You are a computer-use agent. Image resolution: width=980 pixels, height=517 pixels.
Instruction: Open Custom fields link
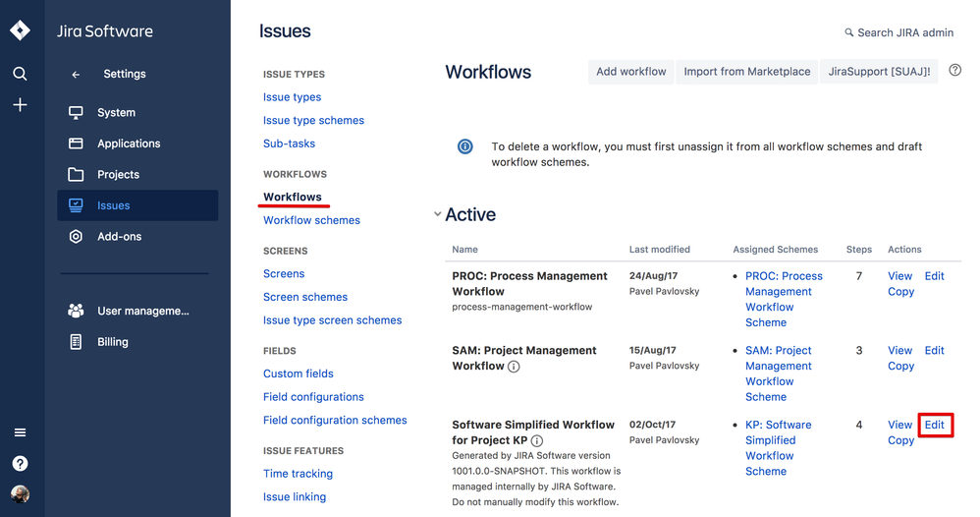(x=299, y=373)
